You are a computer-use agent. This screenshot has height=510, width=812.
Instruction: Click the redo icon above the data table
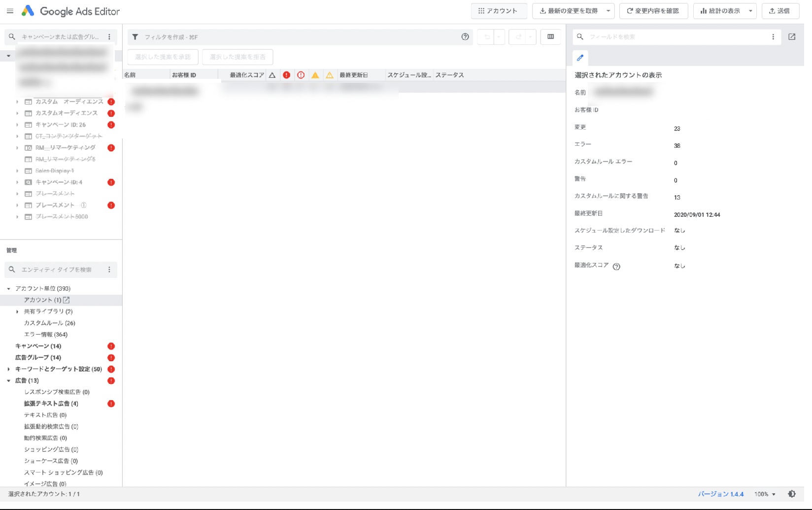[518, 36]
